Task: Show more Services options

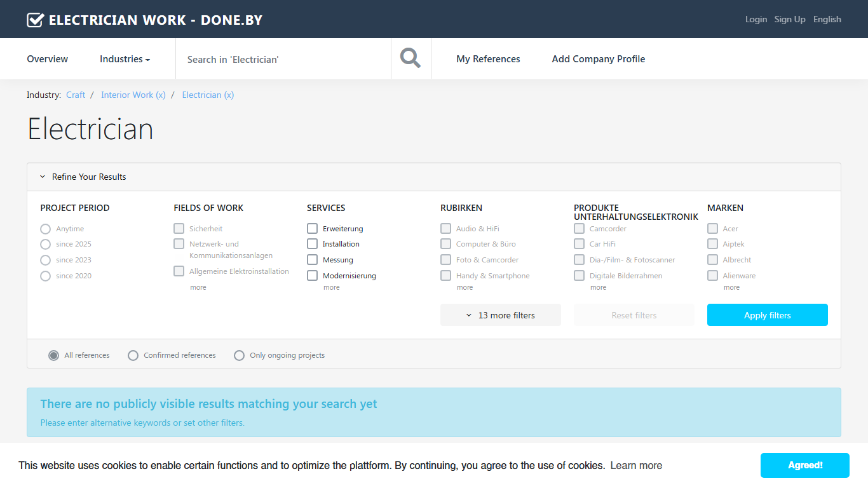Action: (x=332, y=288)
